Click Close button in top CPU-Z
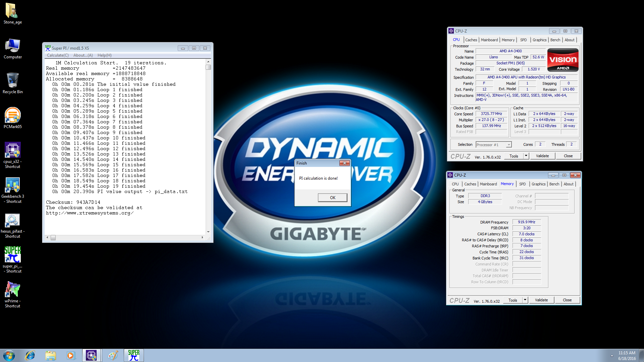Screen dimensions: 644x362 pos(568,156)
